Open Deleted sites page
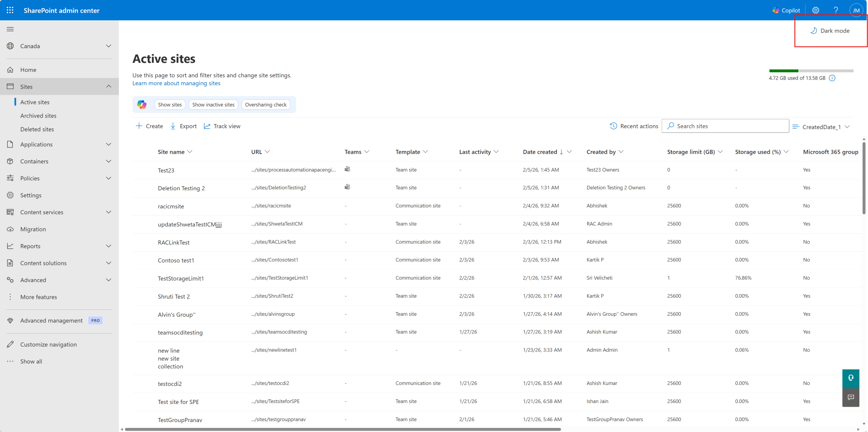The image size is (868, 432). [37, 129]
